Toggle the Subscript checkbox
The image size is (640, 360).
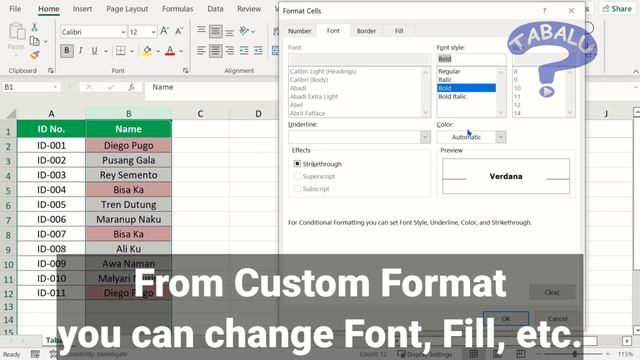pyautogui.click(x=297, y=189)
